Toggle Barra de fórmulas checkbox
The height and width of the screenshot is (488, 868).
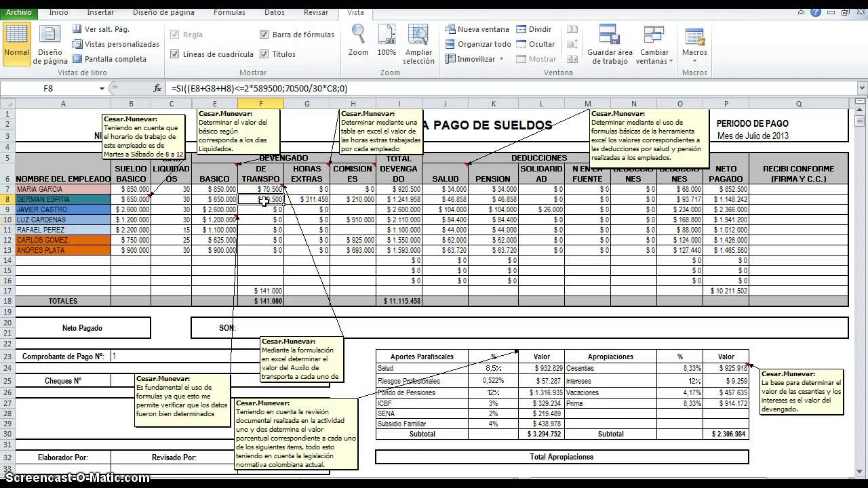(x=264, y=35)
